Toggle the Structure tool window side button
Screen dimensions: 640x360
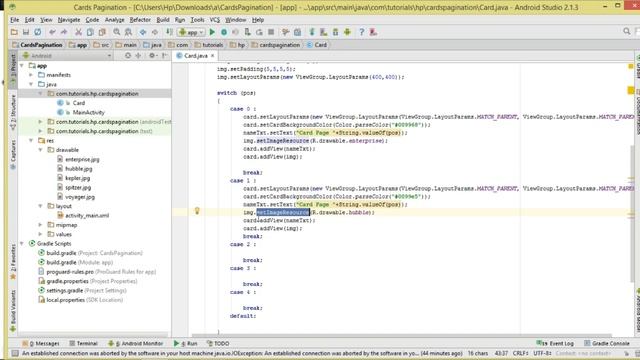13,112
